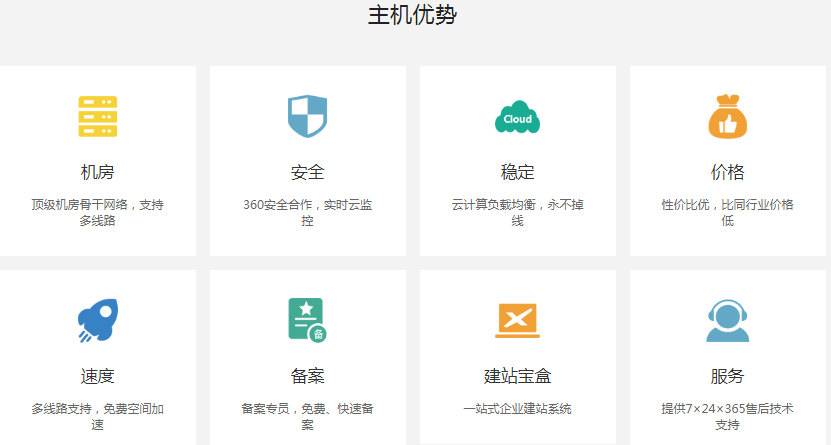Screen dimensions: 831x445
Task: Click the blue rocket speed icon
Action: coord(98,321)
